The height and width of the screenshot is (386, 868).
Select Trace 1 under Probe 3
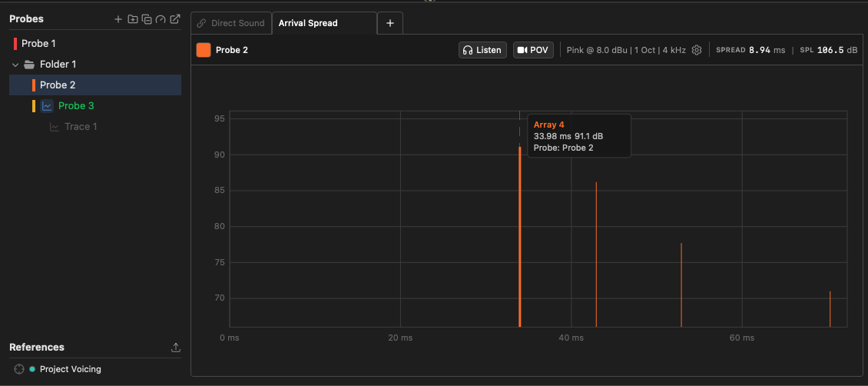pyautogui.click(x=95, y=127)
